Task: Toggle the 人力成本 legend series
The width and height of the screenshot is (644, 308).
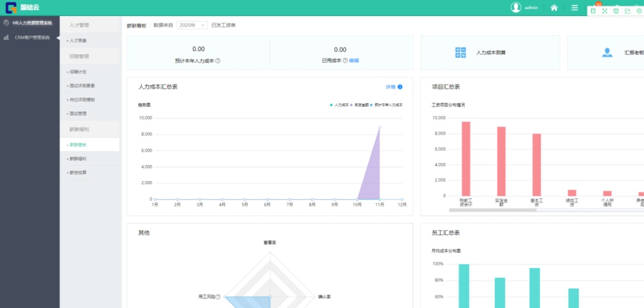Action: coord(340,105)
